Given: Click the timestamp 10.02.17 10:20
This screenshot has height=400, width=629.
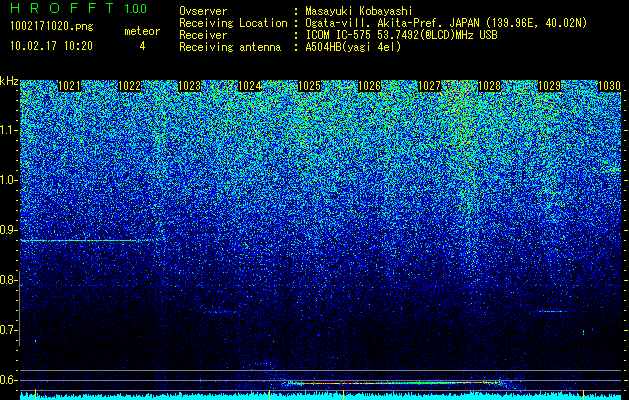Looking at the screenshot, I should 51,46.
